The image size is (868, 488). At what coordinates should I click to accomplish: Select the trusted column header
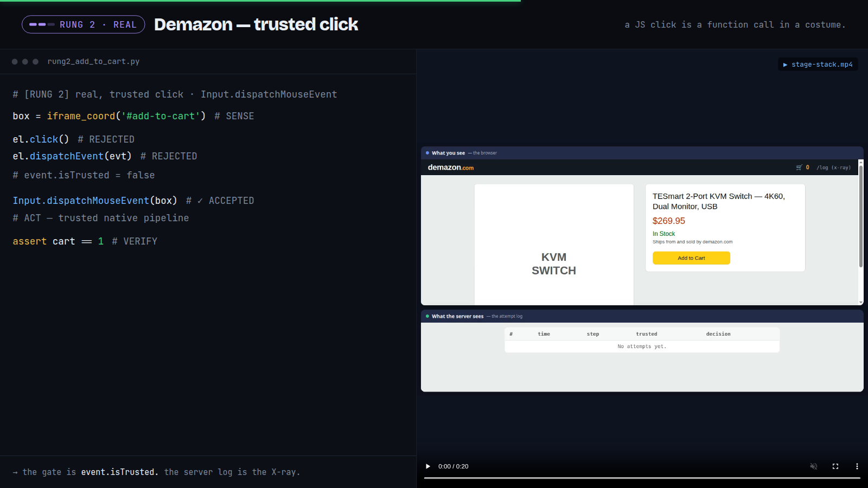pos(647,334)
